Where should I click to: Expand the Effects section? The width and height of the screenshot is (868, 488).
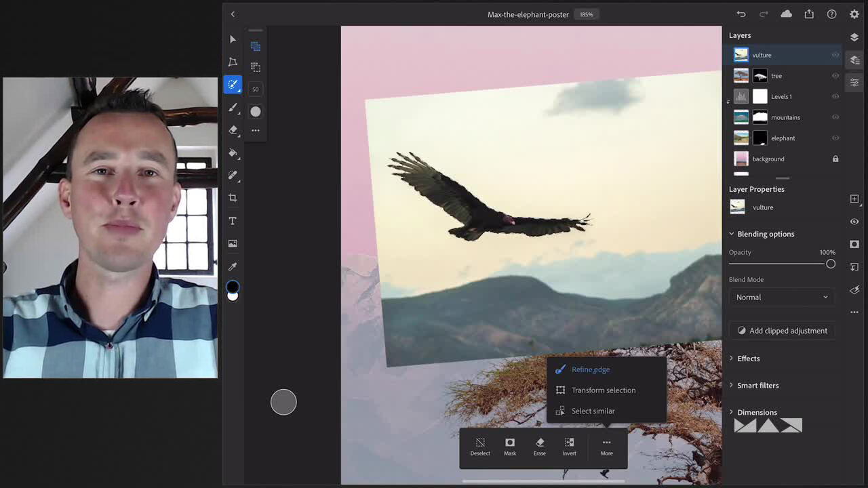point(732,358)
